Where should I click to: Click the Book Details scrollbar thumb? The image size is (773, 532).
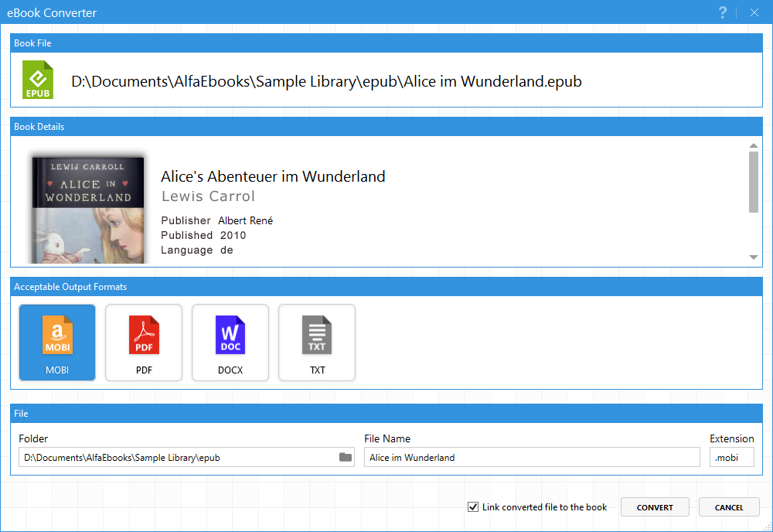click(754, 182)
